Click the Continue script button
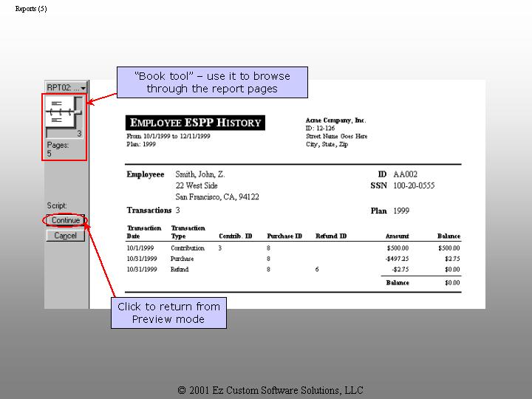This screenshot has width=532, height=399. coord(66,220)
